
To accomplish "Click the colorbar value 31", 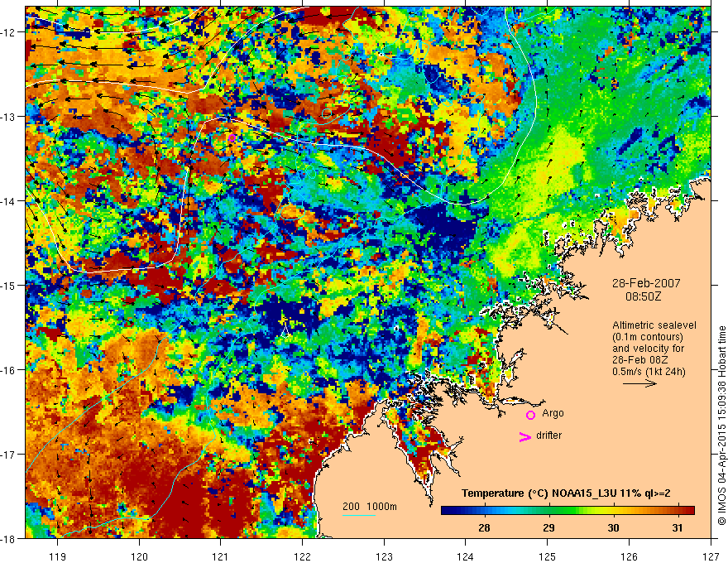I will pyautogui.click(x=678, y=527).
